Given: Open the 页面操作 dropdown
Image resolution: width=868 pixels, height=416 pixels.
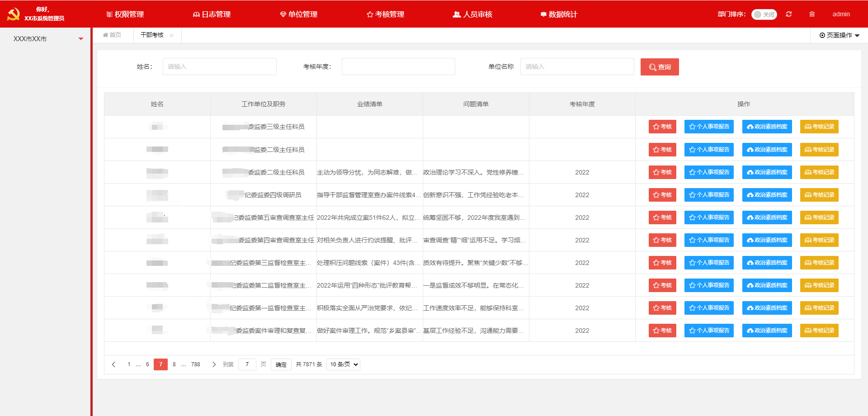Looking at the screenshot, I should click(839, 35).
